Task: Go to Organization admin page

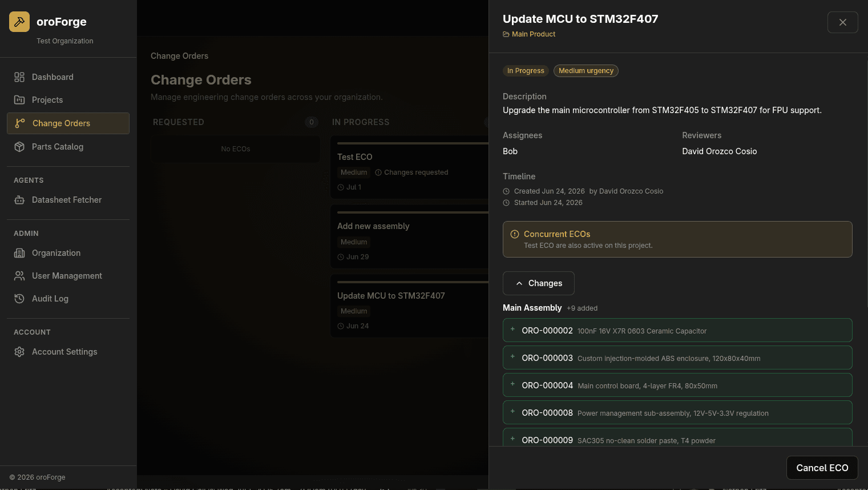Action: pos(68,253)
